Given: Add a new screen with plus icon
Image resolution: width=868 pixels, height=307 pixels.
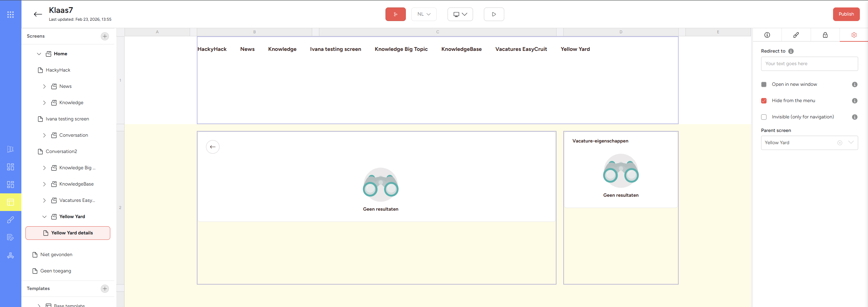Looking at the screenshot, I should 105,36.
